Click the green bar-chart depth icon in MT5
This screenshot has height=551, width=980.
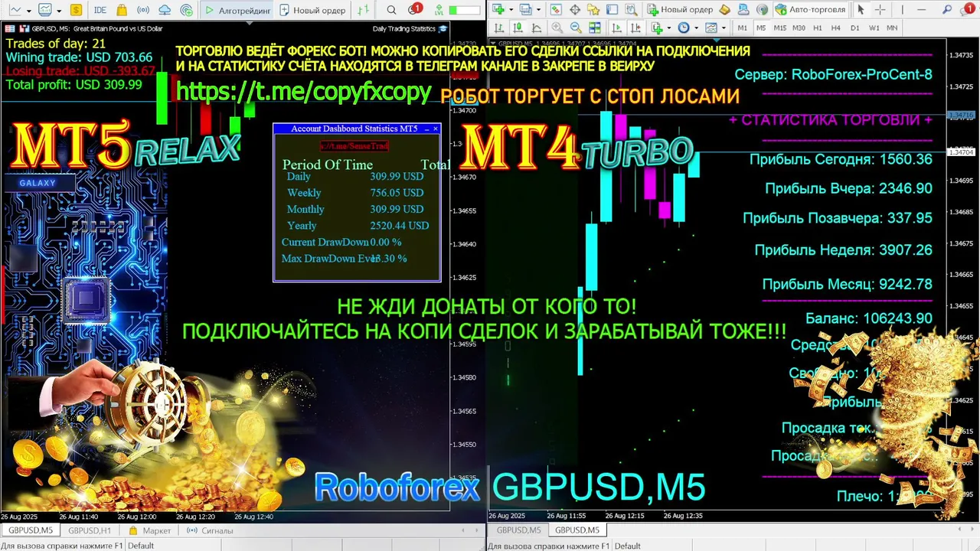(363, 10)
